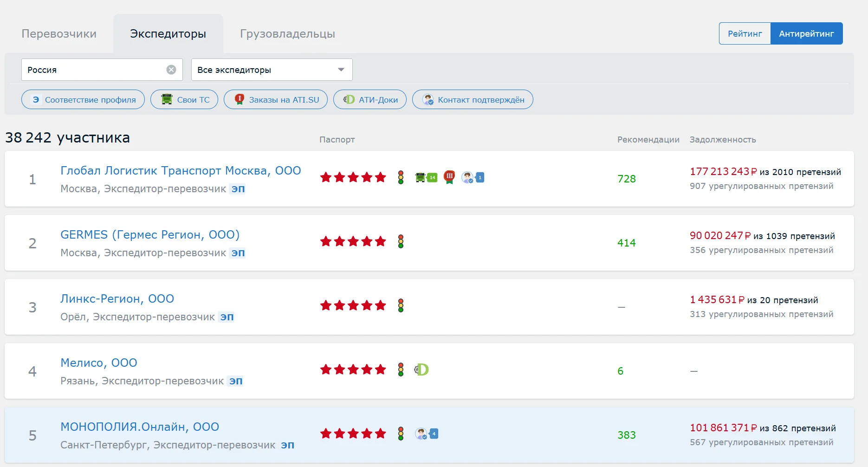Open МОНОПОЛИЯ.Онлайн, ООО company link
Image resolution: width=868 pixels, height=467 pixels.
(x=140, y=427)
